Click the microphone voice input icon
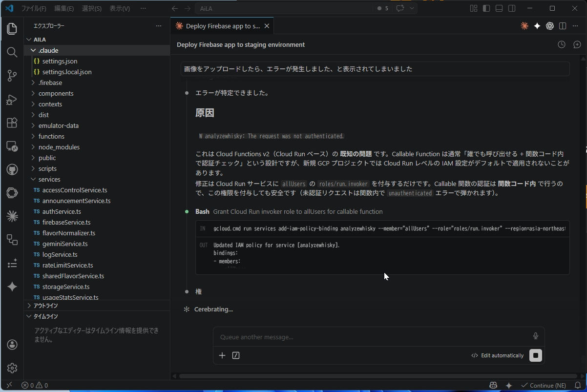This screenshot has width=587, height=392. point(536,336)
